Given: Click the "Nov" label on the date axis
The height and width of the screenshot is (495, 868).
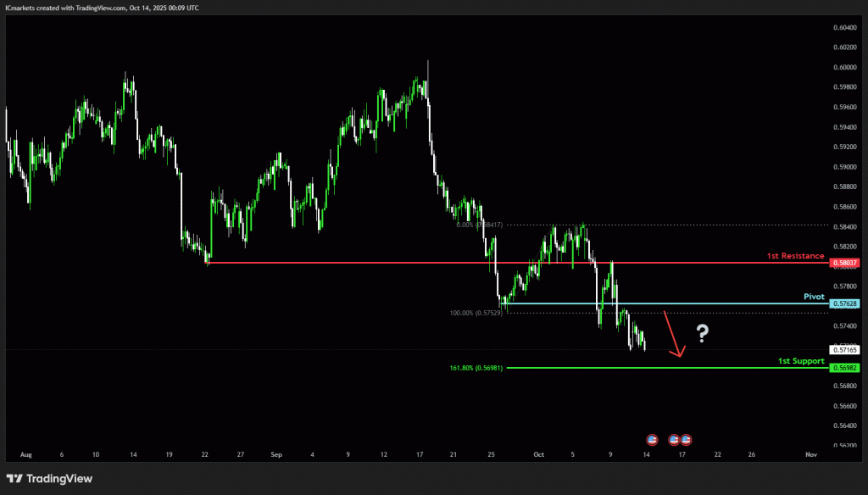Looking at the screenshot, I should click(810, 454).
